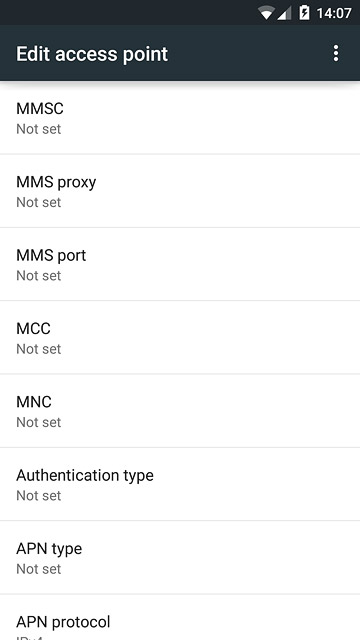Tap "Not set" under MCC
This screenshot has height=640, width=360.
point(39,349)
